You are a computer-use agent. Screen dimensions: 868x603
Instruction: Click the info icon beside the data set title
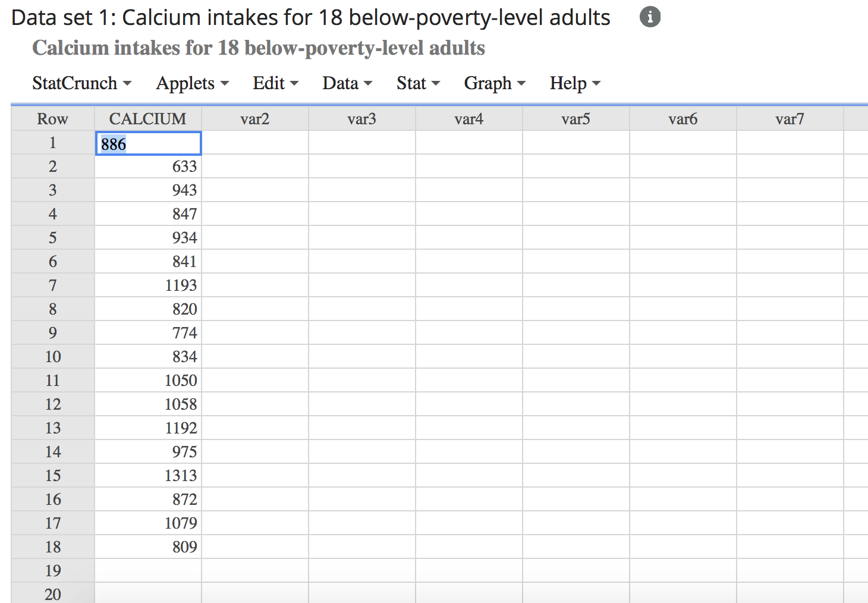pyautogui.click(x=650, y=17)
